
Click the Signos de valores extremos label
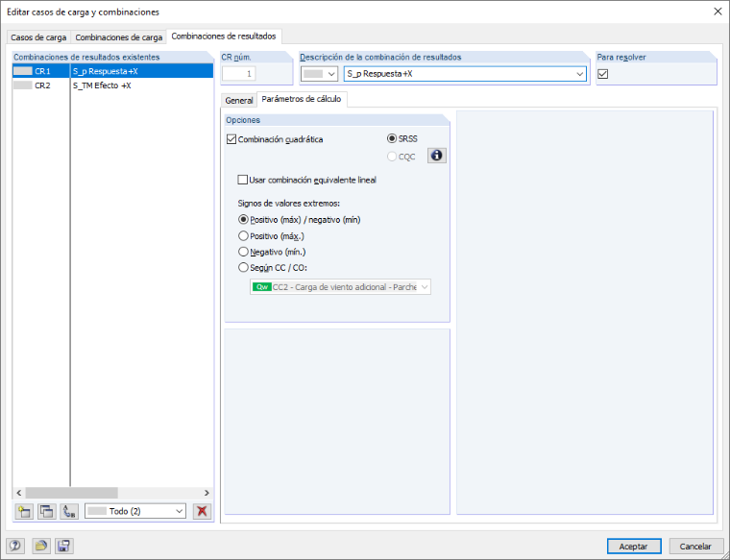point(289,204)
